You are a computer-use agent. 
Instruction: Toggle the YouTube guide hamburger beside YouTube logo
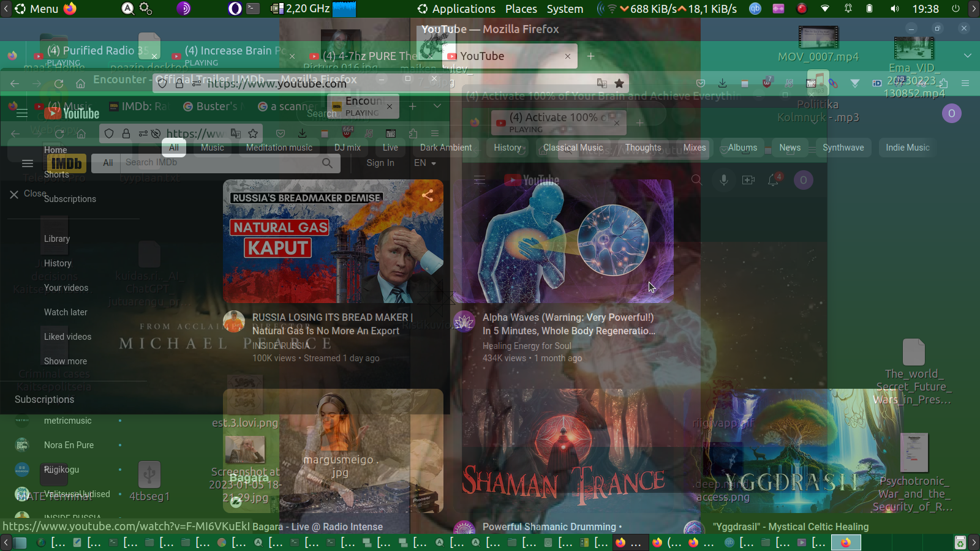22,113
